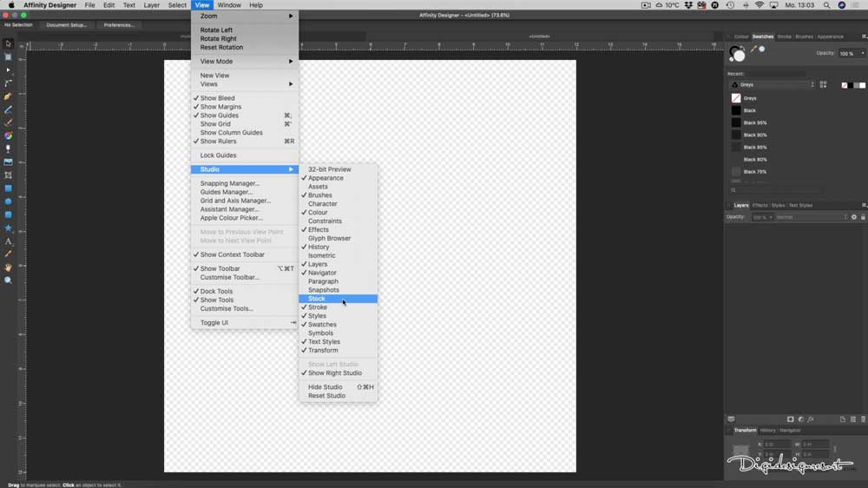Open Spotlight search in menu bar
Viewport: 868px width, 488px height.
tap(826, 5)
